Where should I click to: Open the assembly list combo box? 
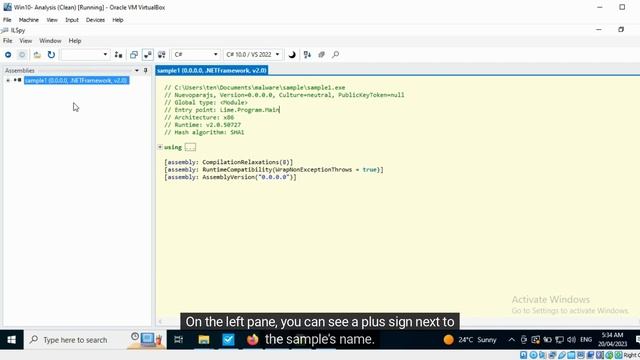(85, 55)
